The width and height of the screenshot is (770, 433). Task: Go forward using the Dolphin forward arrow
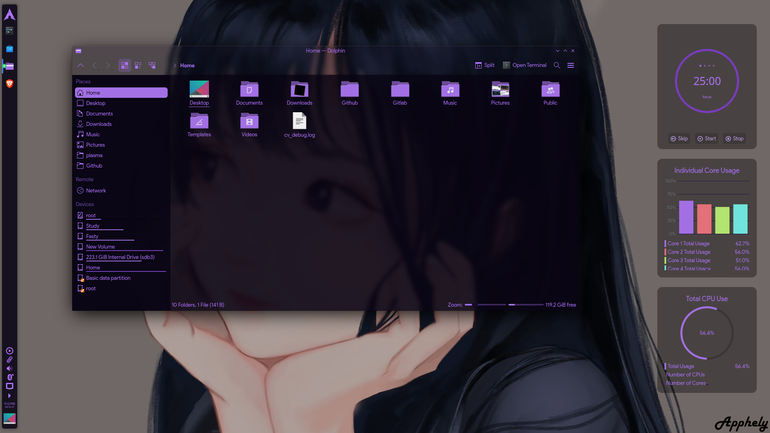pyautogui.click(x=108, y=65)
